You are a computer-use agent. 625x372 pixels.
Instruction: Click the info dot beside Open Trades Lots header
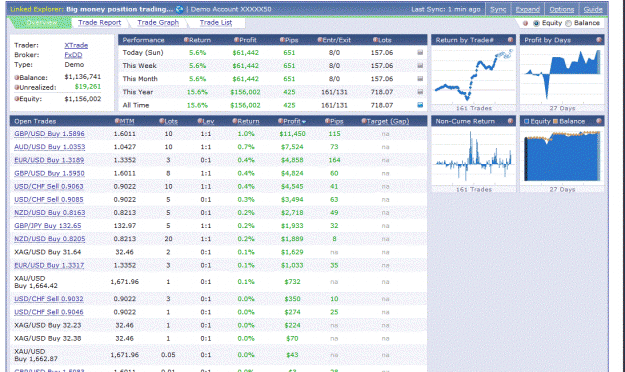(161, 121)
